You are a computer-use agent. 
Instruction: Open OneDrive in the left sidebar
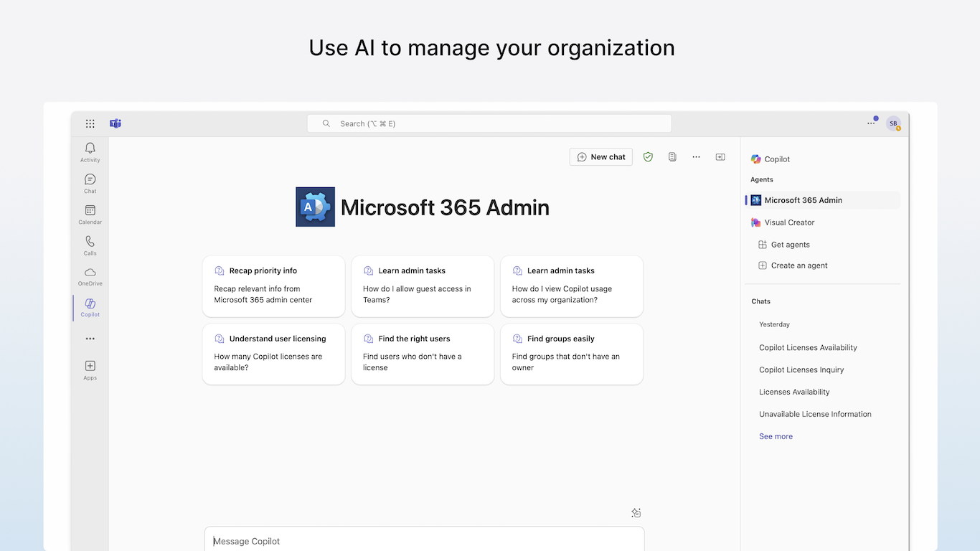coord(90,276)
